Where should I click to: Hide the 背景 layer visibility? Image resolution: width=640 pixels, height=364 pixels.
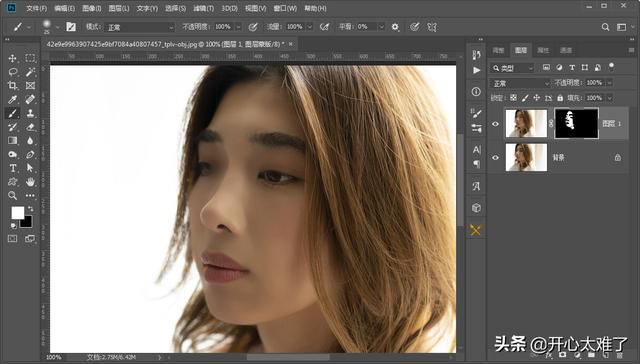(496, 158)
